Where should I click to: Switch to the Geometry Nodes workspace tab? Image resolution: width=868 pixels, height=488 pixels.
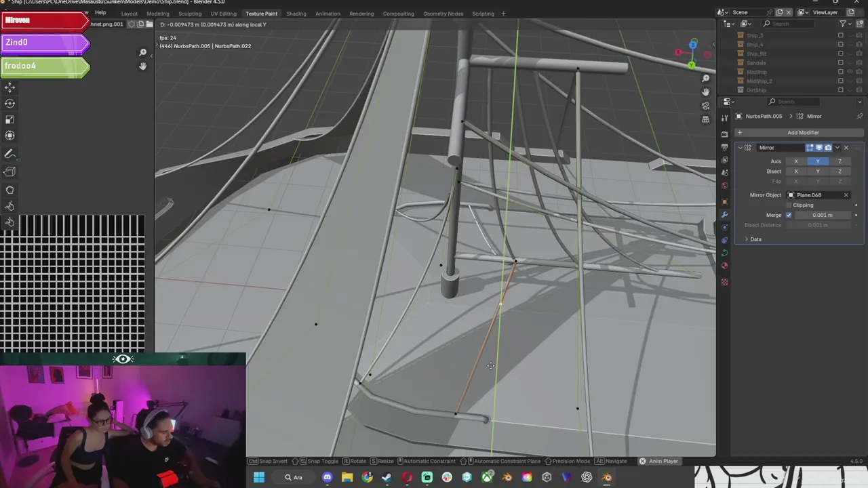(x=443, y=14)
